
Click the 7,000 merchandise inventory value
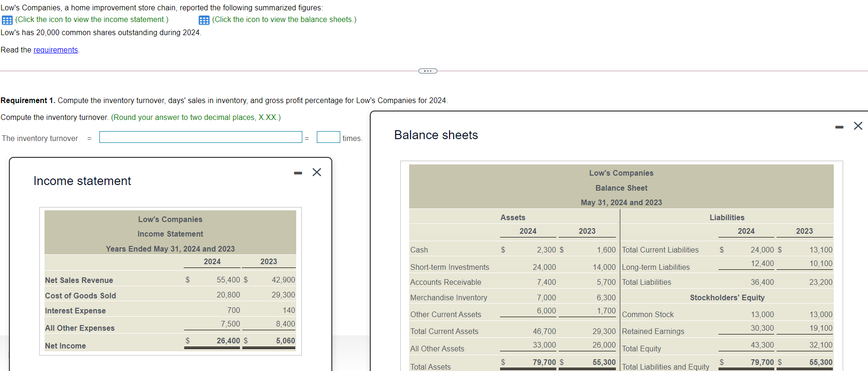(x=546, y=297)
